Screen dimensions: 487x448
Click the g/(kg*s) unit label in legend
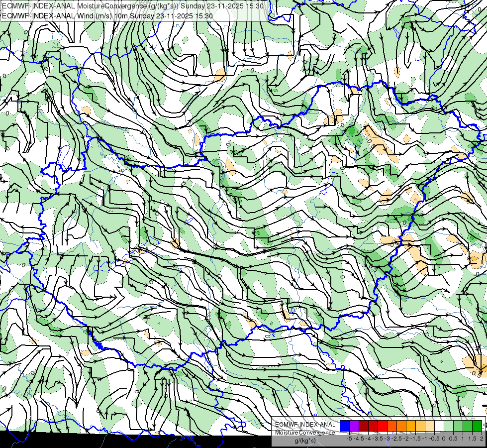[305, 441]
